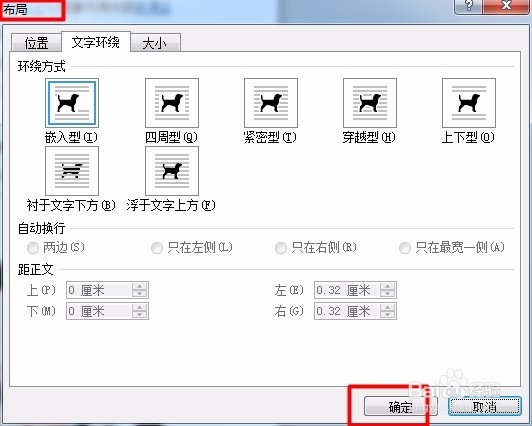Click the 嵌入型(I) label text
This screenshot has height=426, width=532.
(71, 137)
